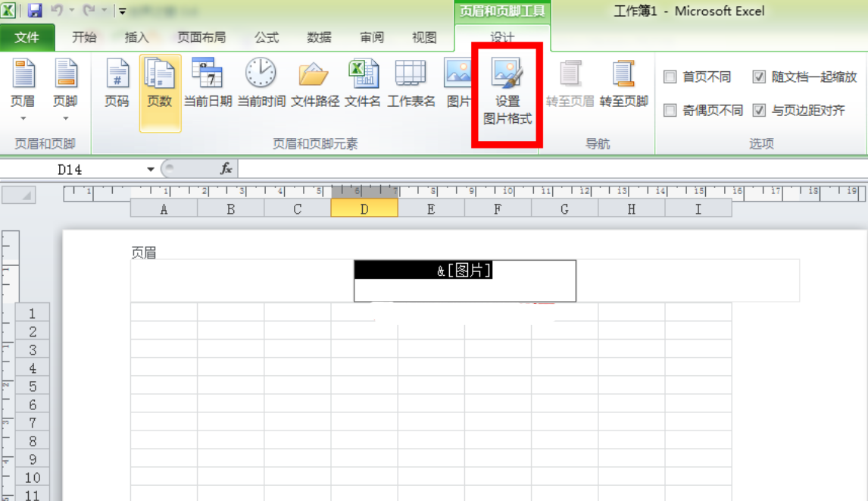Enable the 首页不同 checkbox

[x=670, y=77]
